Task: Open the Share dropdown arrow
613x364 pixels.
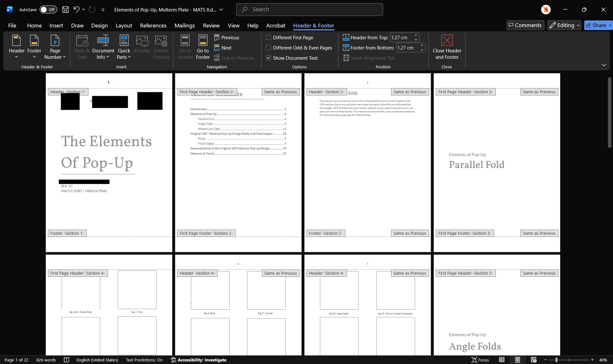Action: (x=610, y=25)
